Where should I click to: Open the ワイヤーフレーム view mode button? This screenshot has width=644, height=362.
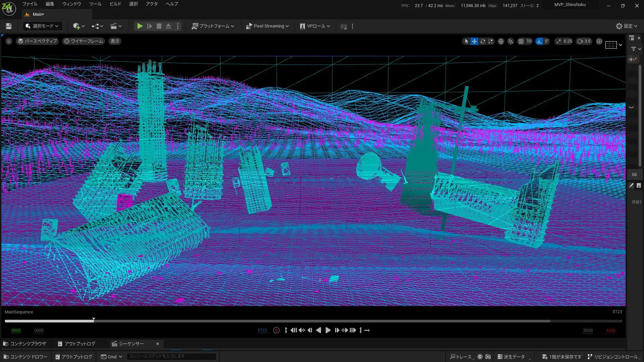(84, 41)
